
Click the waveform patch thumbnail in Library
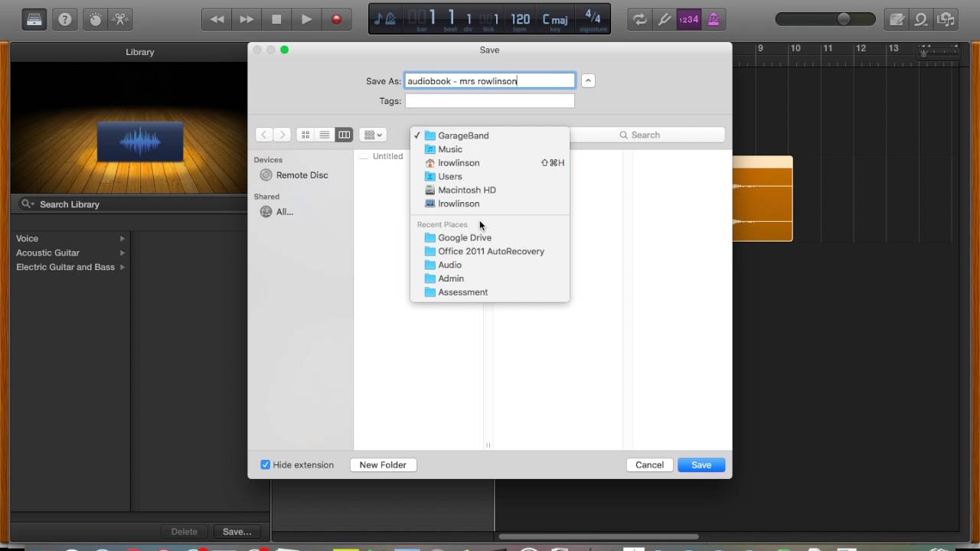click(x=140, y=142)
